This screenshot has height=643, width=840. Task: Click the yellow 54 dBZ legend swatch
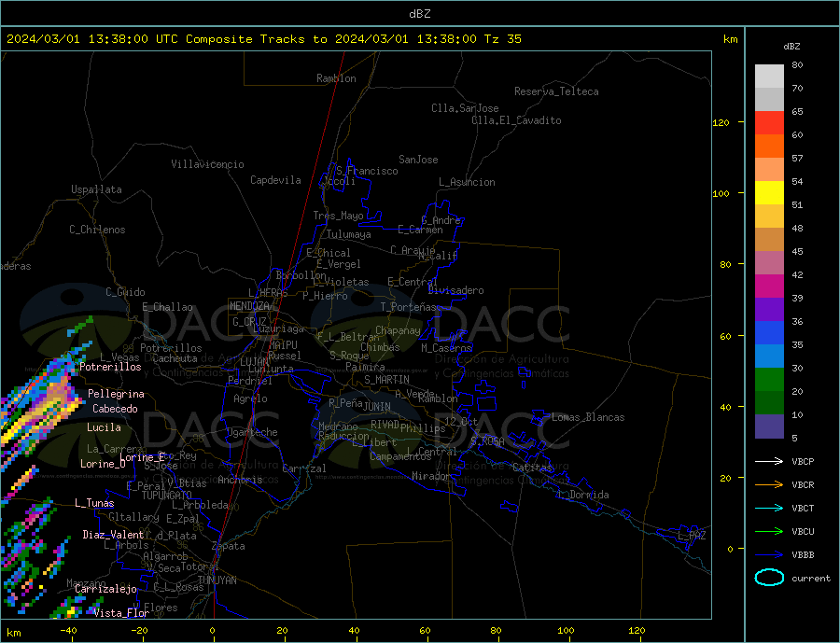click(x=769, y=193)
